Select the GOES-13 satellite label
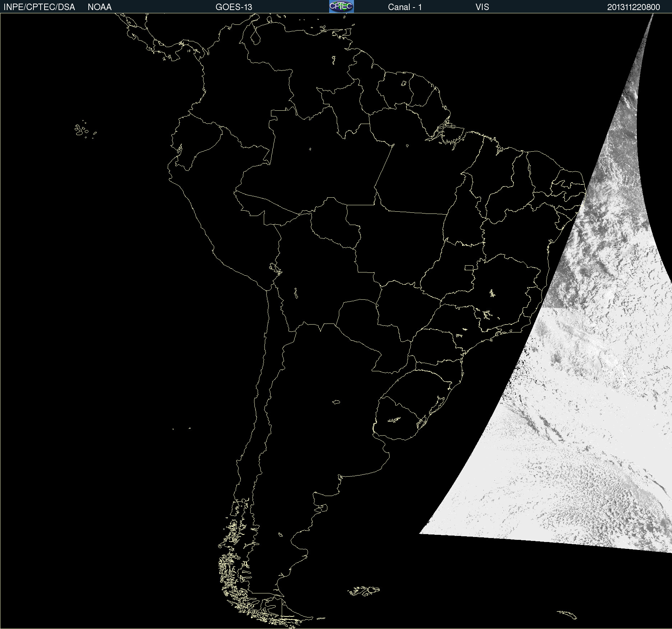 234,7
